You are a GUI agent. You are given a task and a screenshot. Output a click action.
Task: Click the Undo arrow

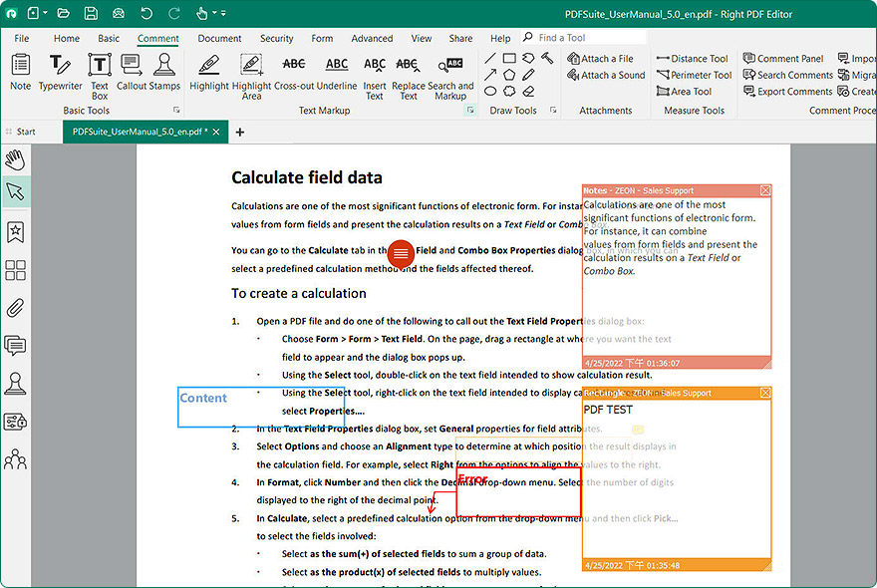[146, 13]
